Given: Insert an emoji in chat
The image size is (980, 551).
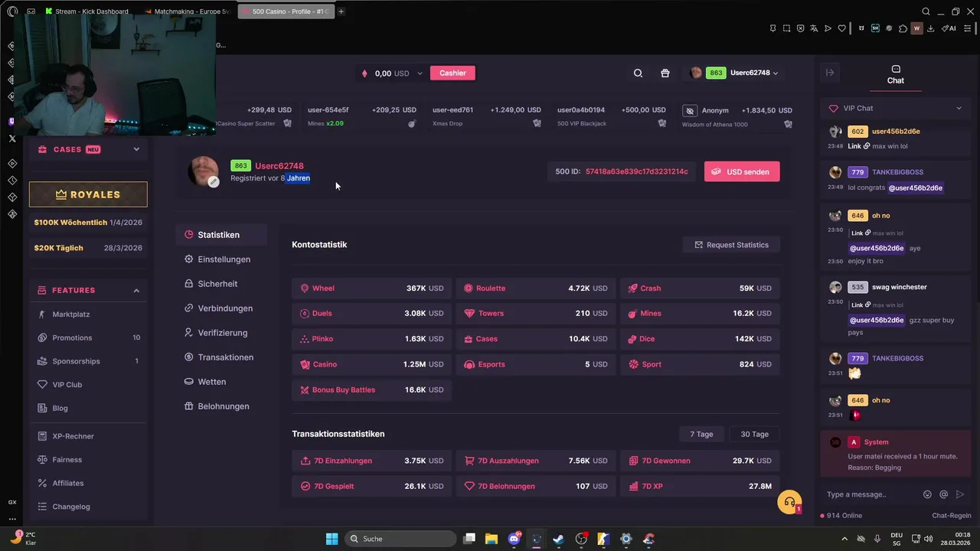Looking at the screenshot, I should pyautogui.click(x=927, y=494).
